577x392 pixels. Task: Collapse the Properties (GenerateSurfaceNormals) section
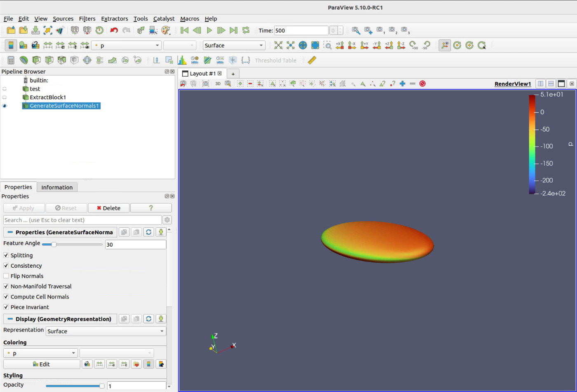pyautogui.click(x=10, y=233)
